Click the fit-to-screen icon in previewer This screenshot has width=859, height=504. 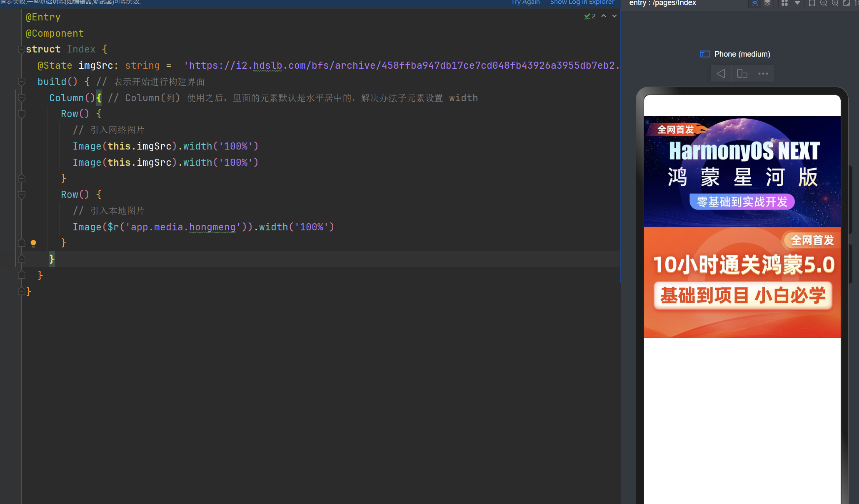point(847,3)
